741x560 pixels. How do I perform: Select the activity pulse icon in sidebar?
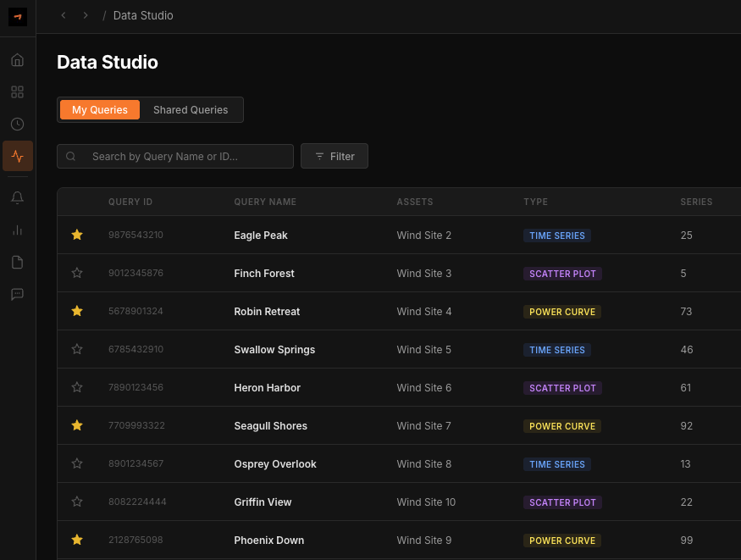pos(18,156)
